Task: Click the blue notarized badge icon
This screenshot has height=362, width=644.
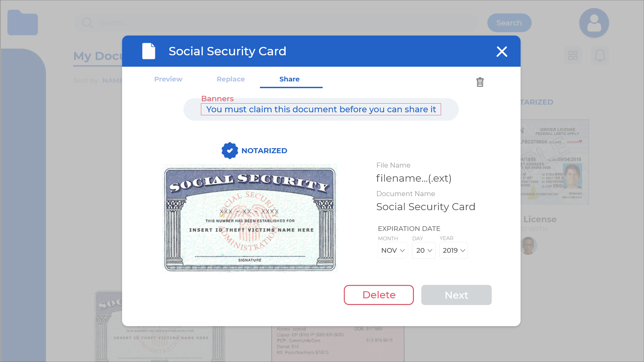Action: (x=230, y=151)
